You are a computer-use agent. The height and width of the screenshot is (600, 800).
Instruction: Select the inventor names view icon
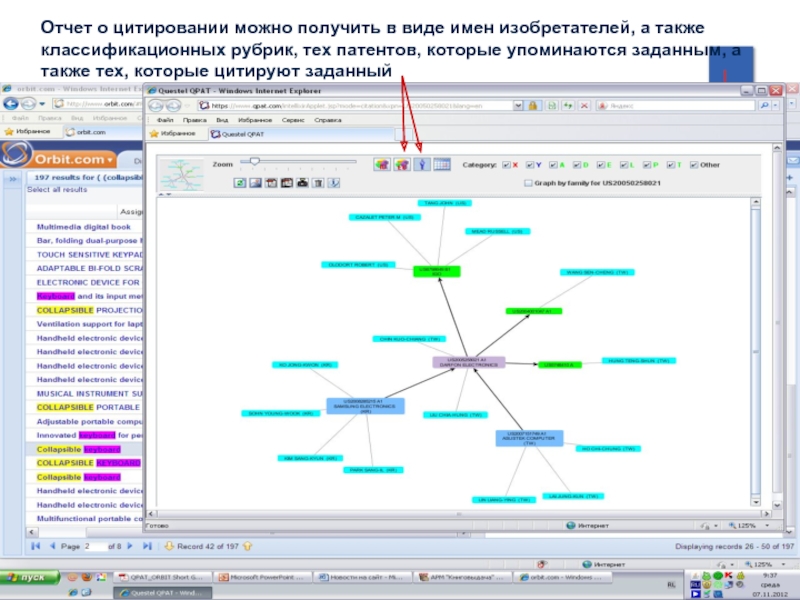click(421, 164)
